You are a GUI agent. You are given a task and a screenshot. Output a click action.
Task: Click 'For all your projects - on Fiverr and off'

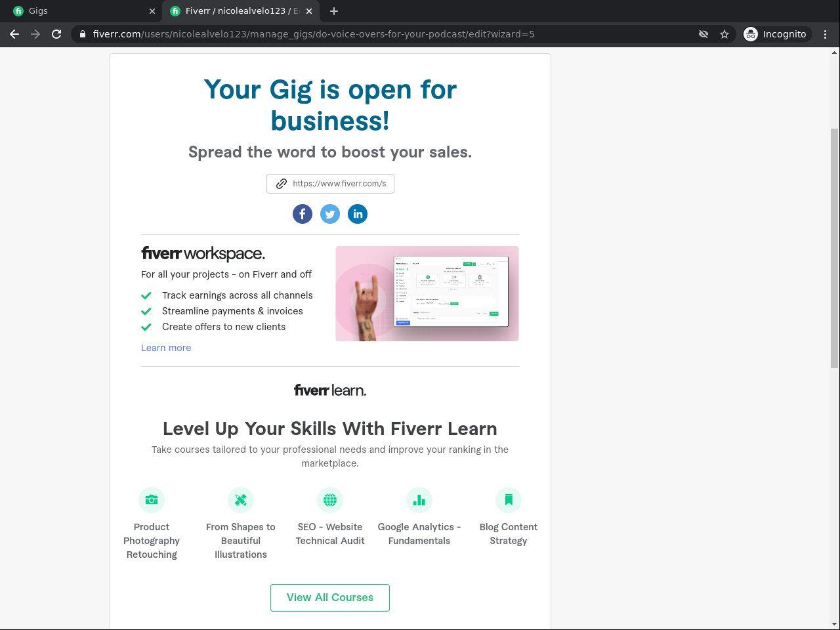point(226,274)
